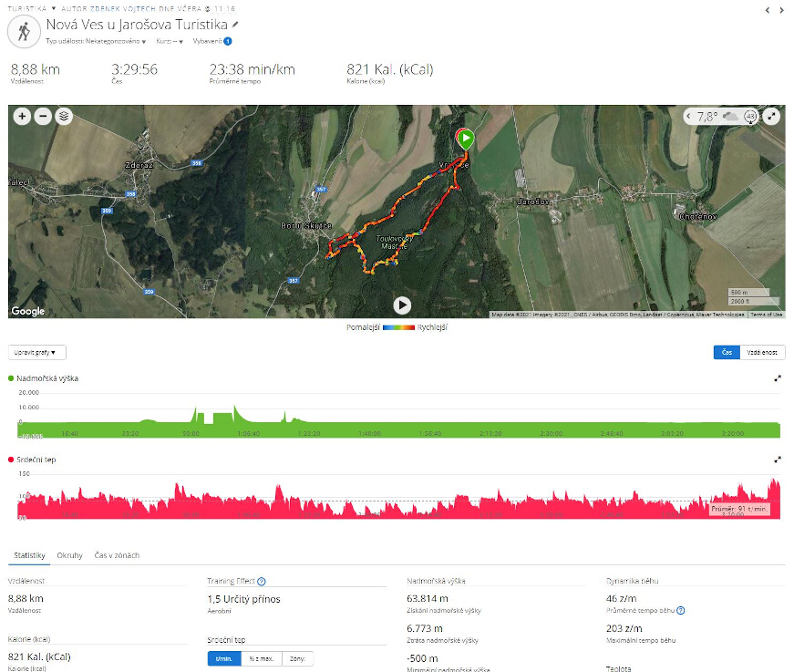Go to the next activity arrow
794x672 pixels.
click(782, 10)
